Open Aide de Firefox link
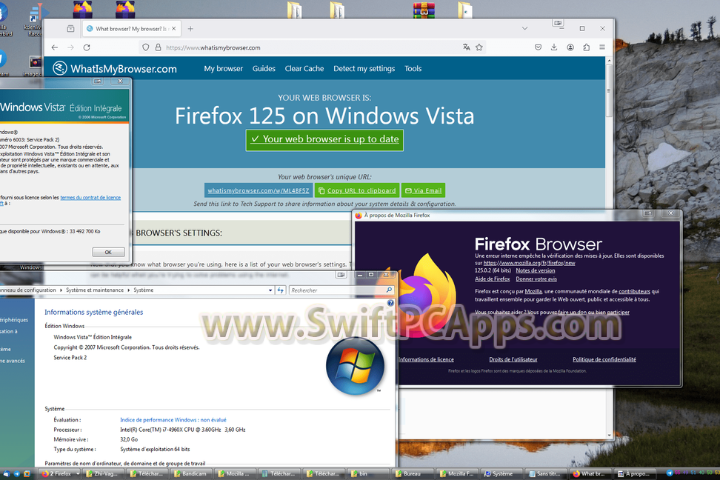Viewport: 720px width, 480px height. [492, 279]
